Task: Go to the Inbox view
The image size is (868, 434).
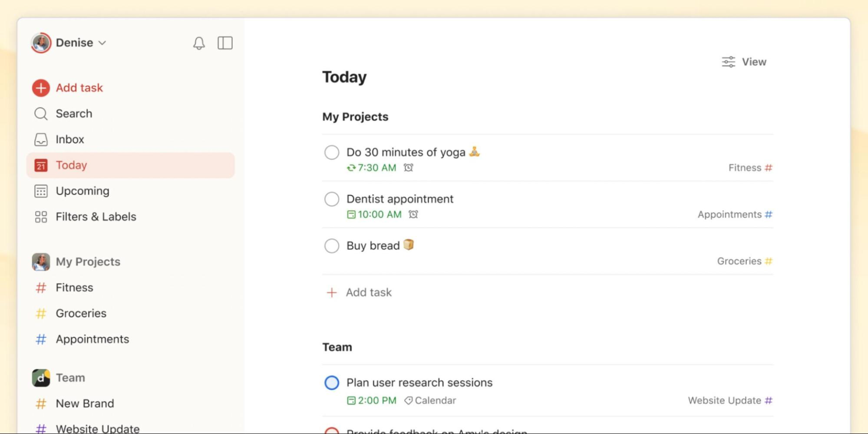Action: (x=70, y=139)
